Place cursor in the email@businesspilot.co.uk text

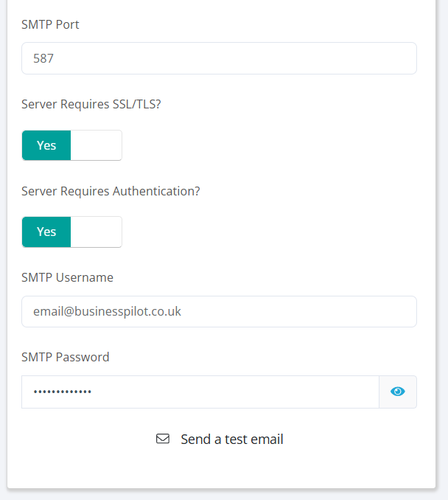coord(107,311)
